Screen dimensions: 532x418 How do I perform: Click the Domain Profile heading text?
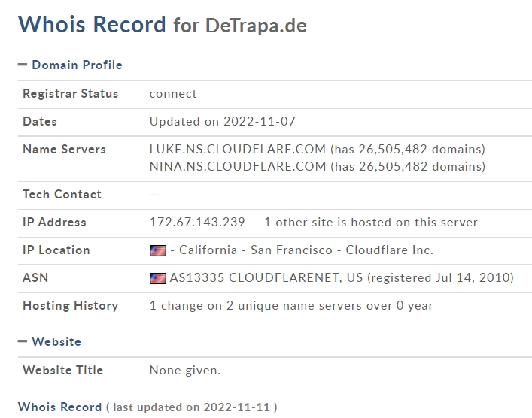(77, 65)
